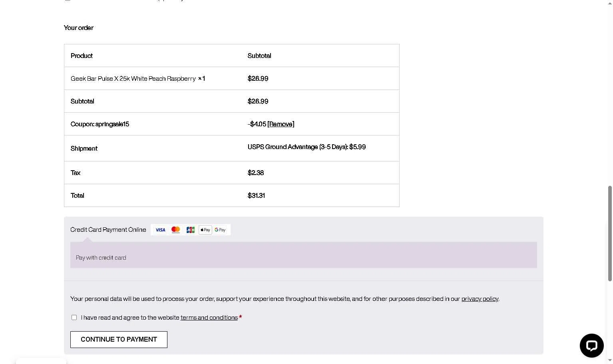Click the Coupon: springsale15 label

(100, 124)
